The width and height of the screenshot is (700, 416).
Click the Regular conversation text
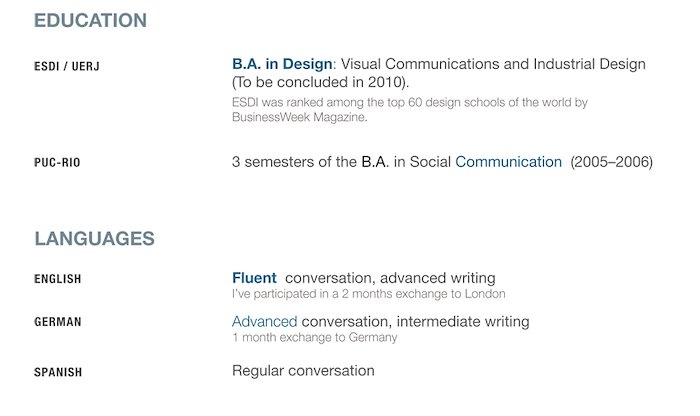pos(303,371)
